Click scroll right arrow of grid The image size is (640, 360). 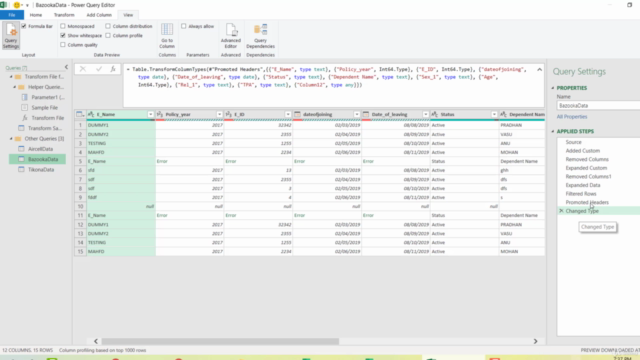click(535, 341)
